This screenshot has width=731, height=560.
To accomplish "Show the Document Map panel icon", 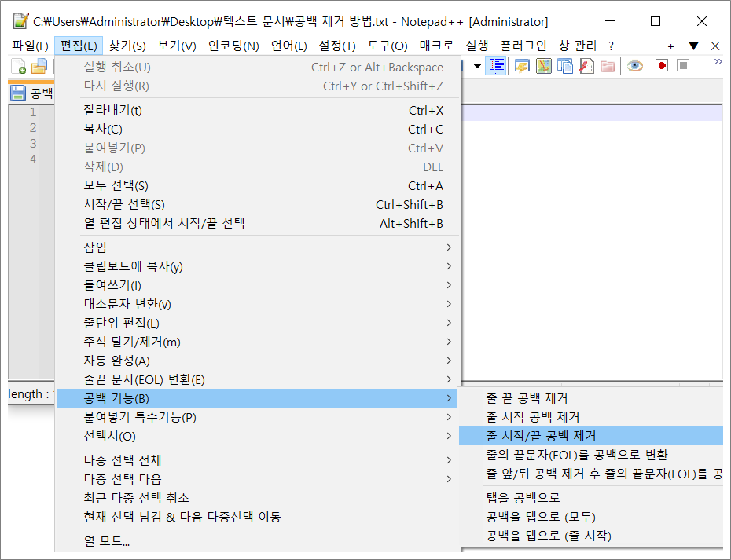I will pyautogui.click(x=544, y=66).
